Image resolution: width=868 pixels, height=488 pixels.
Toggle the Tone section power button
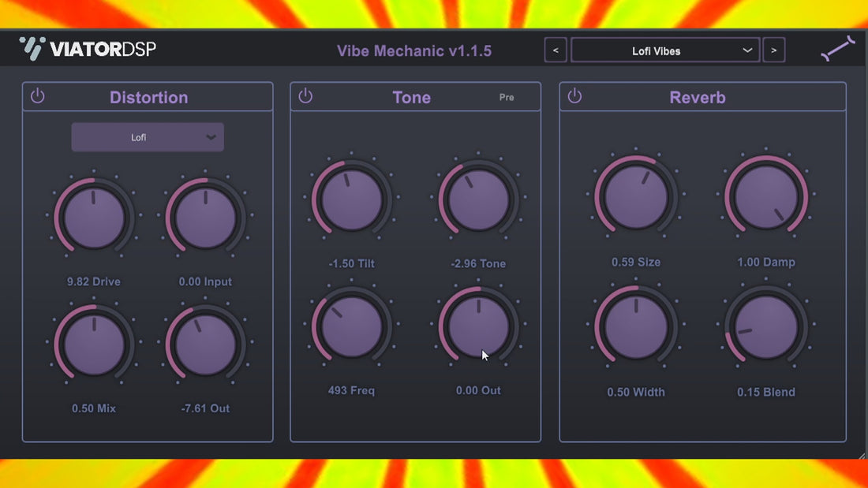tap(305, 96)
